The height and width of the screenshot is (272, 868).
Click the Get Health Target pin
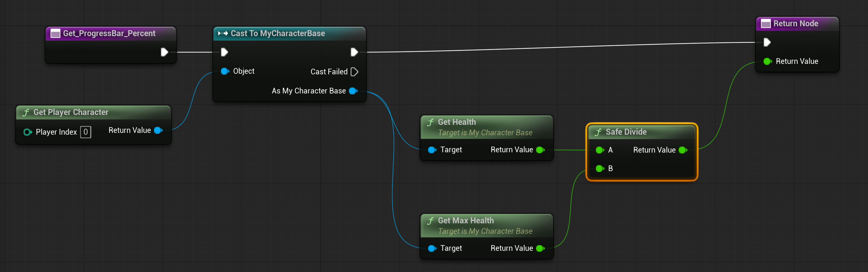pos(432,150)
